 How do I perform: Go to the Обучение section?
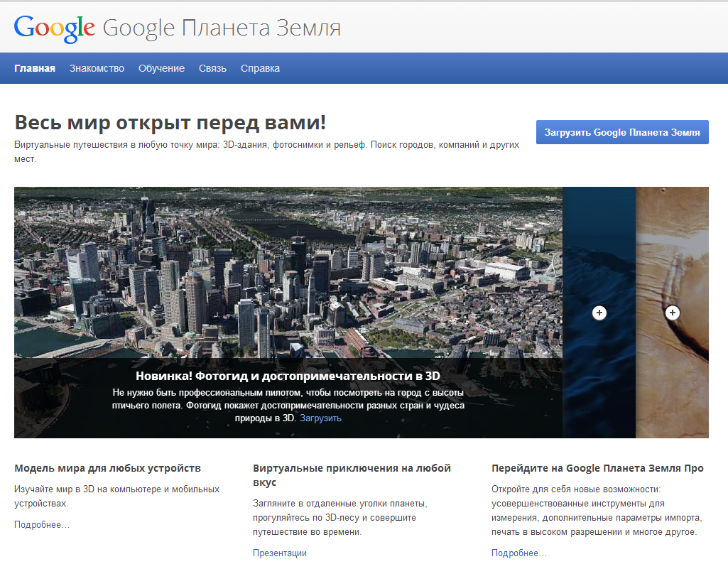click(x=161, y=68)
